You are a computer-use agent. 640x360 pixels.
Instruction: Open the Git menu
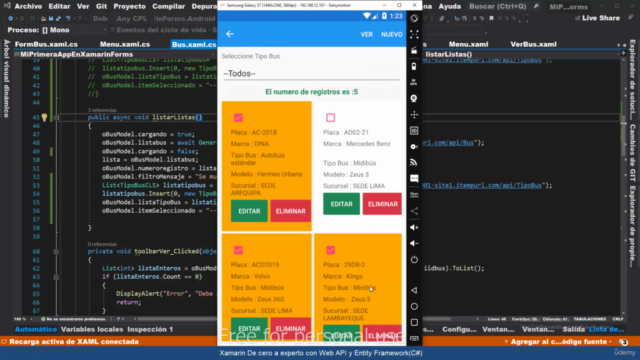point(101,7)
